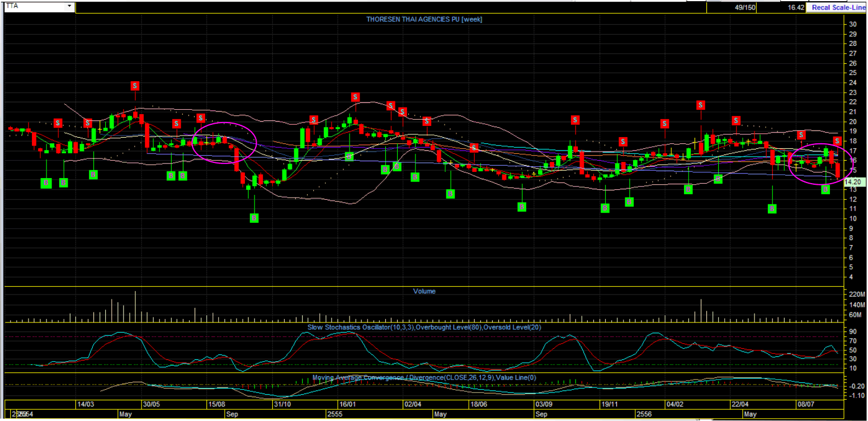The height and width of the screenshot is (421, 868).
Task: Click the 19/11 date label
Action: (x=609, y=404)
